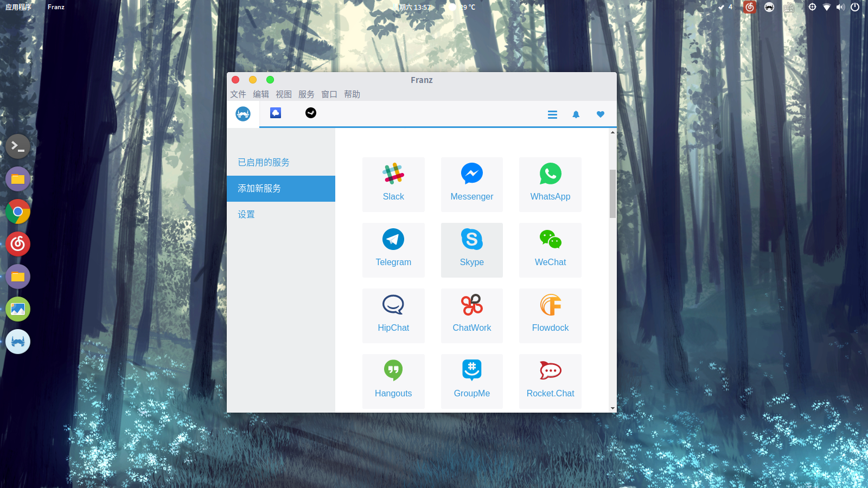Viewport: 868px width, 488px height.
Task: Click the Skype service tile
Action: click(471, 250)
